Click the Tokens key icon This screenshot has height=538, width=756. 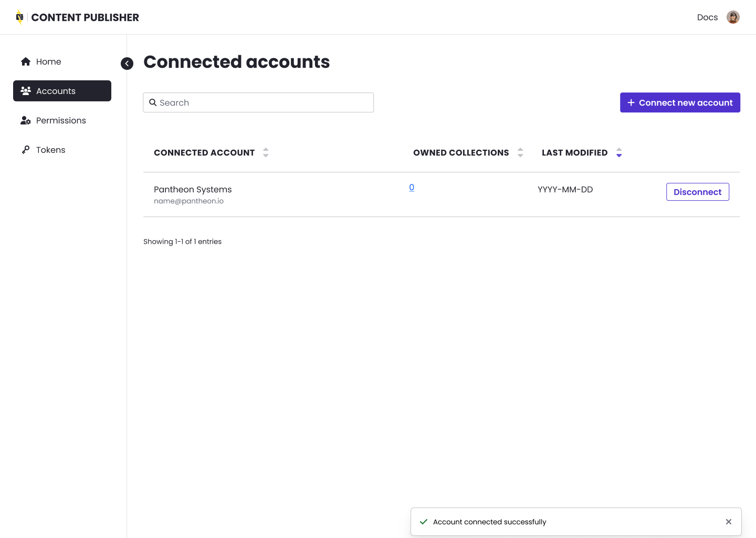[x=26, y=150]
